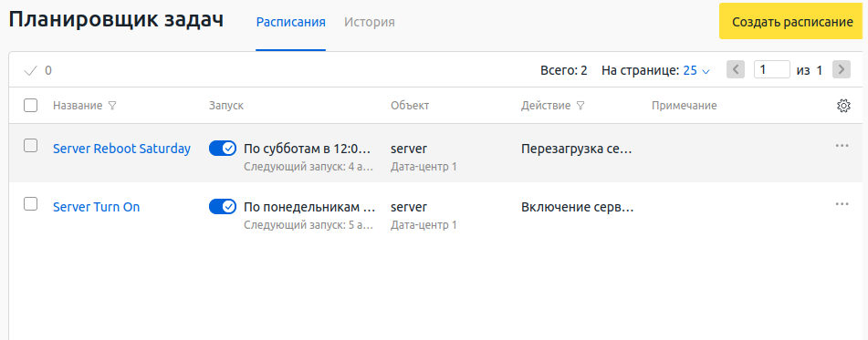Open the table column settings gear
868x340 pixels.
point(843,106)
